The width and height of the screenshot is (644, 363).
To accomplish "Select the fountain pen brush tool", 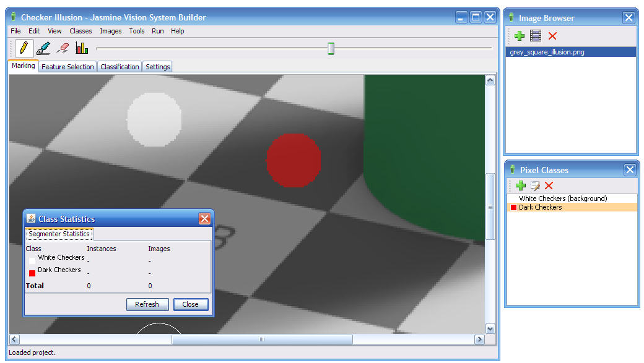I will [43, 48].
